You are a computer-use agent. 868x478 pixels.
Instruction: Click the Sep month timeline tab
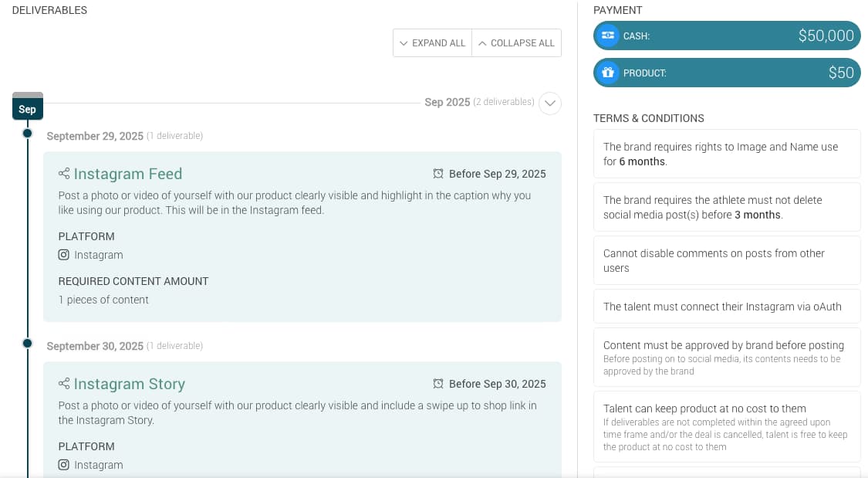tap(28, 107)
